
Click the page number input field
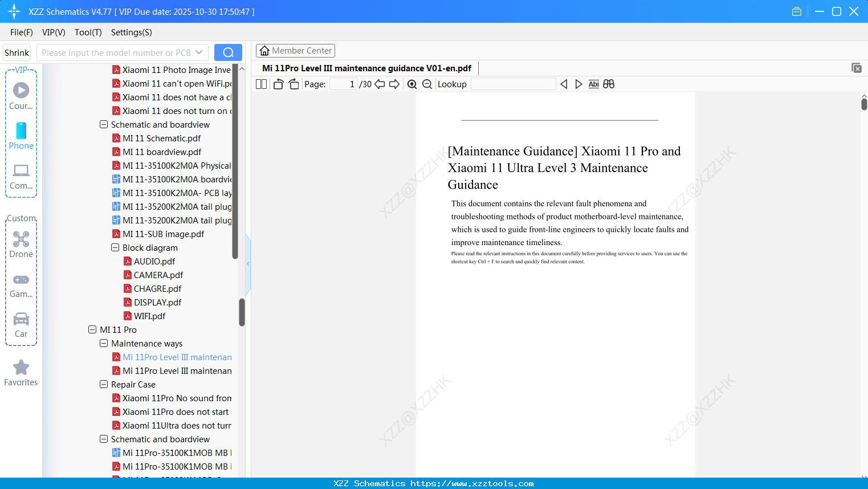(344, 84)
